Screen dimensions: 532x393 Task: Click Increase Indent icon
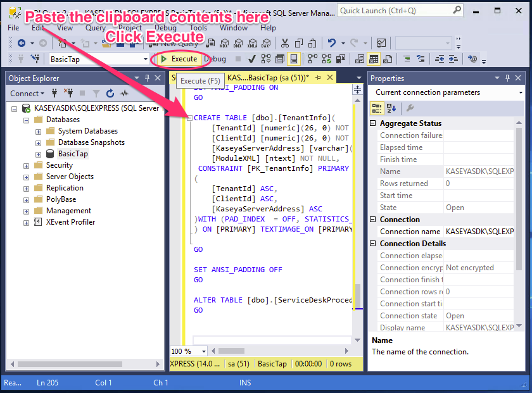click(x=453, y=59)
